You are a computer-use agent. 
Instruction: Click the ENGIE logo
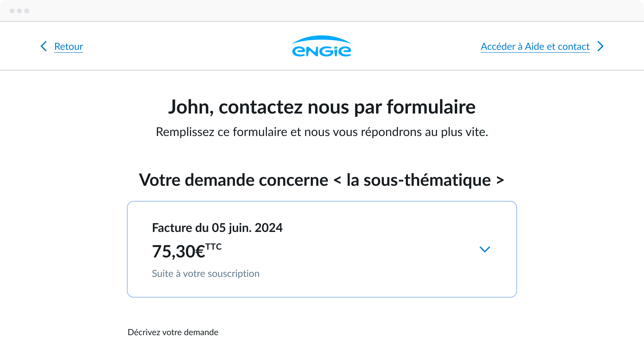pyautogui.click(x=322, y=46)
